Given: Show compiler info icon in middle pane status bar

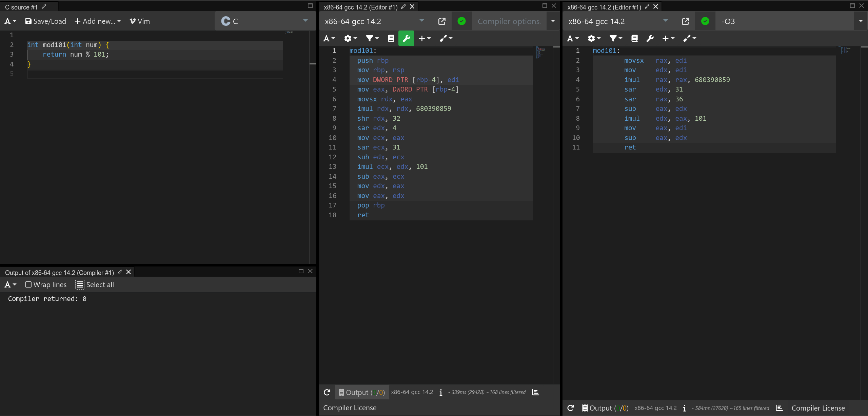Looking at the screenshot, I should pyautogui.click(x=441, y=393).
